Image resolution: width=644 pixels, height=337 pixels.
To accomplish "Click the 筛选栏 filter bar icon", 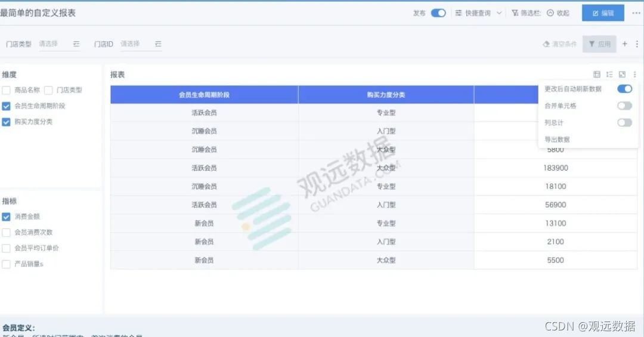I will click(x=515, y=13).
